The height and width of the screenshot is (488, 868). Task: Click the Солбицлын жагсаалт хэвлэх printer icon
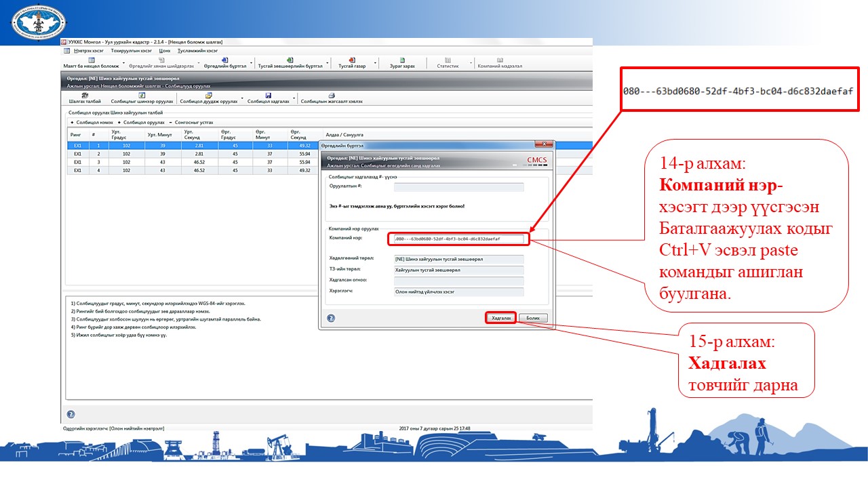click(332, 96)
